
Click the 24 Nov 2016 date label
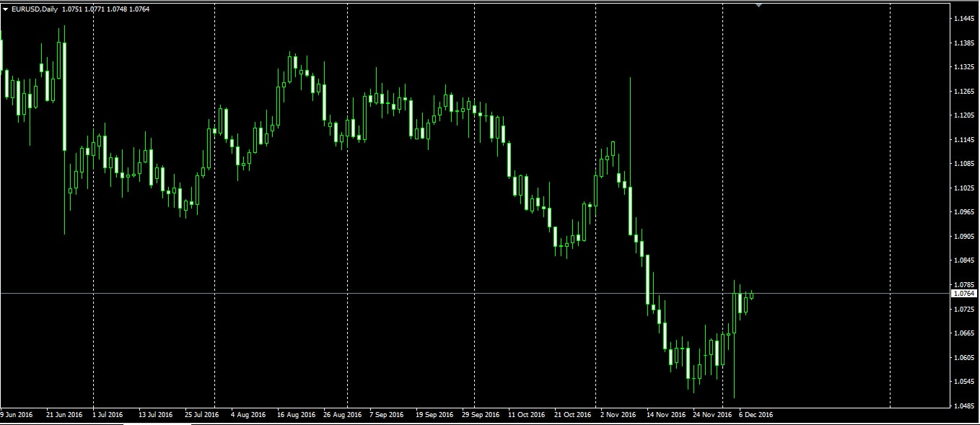[712, 415]
